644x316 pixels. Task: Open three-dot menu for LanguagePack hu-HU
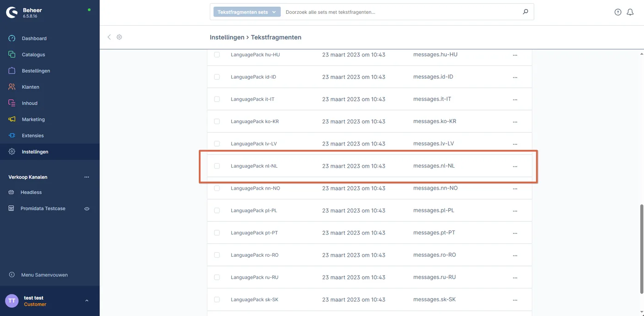[x=515, y=55]
